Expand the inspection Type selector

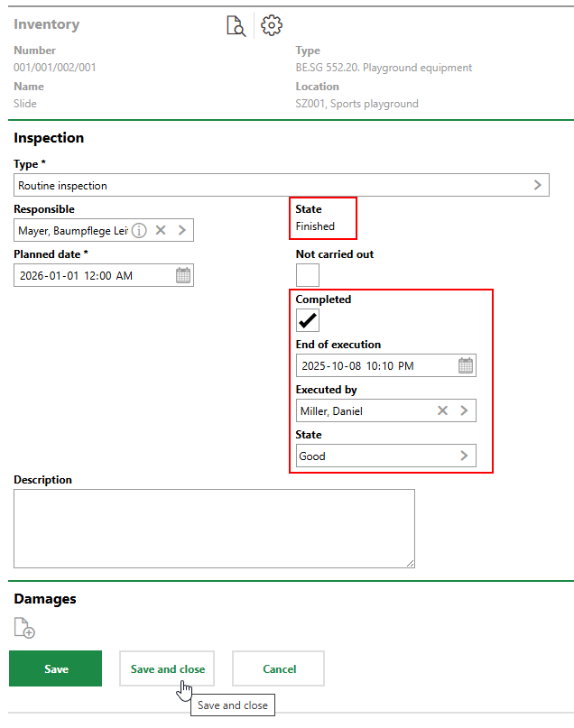pyautogui.click(x=538, y=185)
